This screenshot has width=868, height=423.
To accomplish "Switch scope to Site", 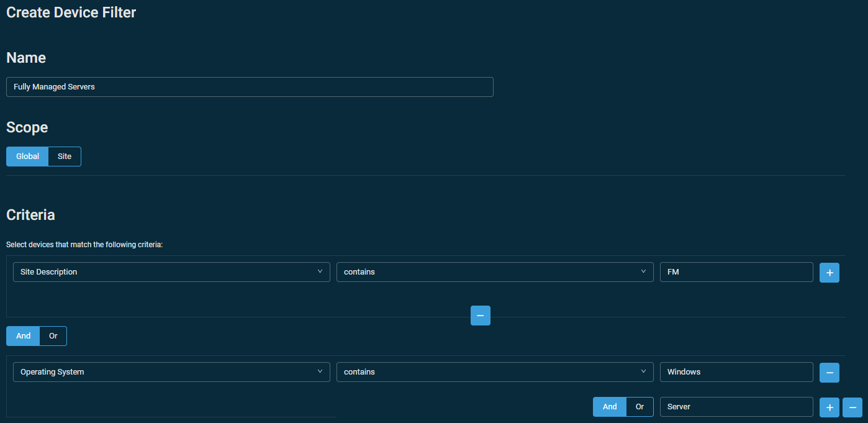I will click(64, 156).
